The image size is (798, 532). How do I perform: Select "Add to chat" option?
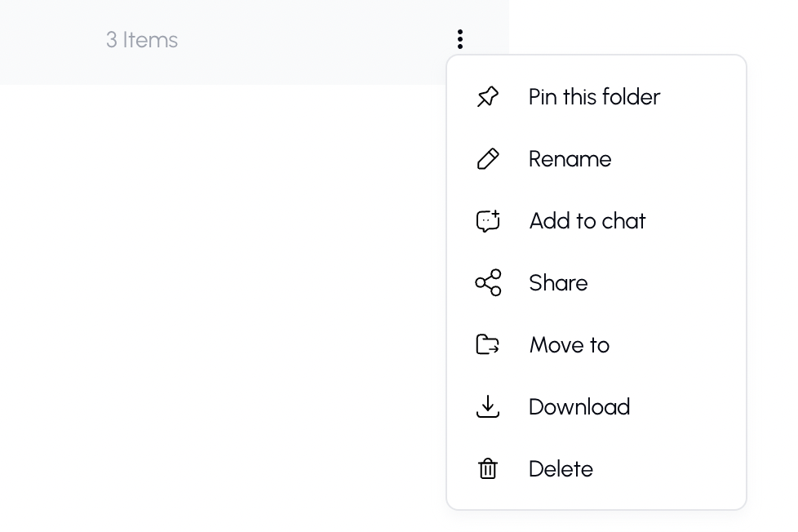point(587,220)
